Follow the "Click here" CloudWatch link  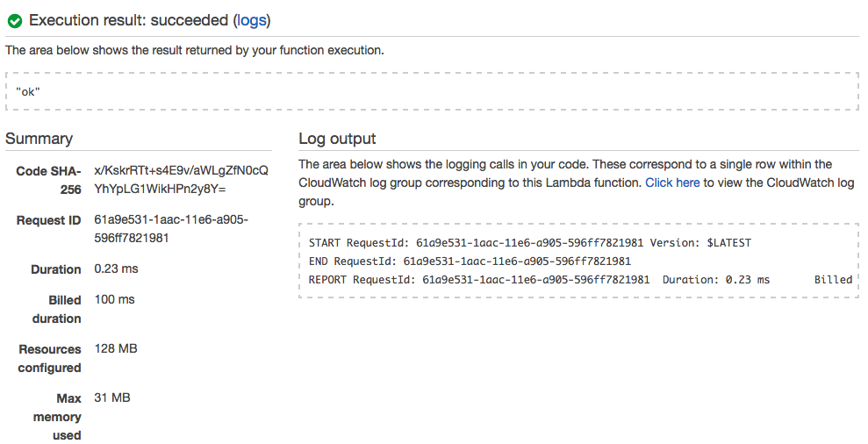[672, 183]
